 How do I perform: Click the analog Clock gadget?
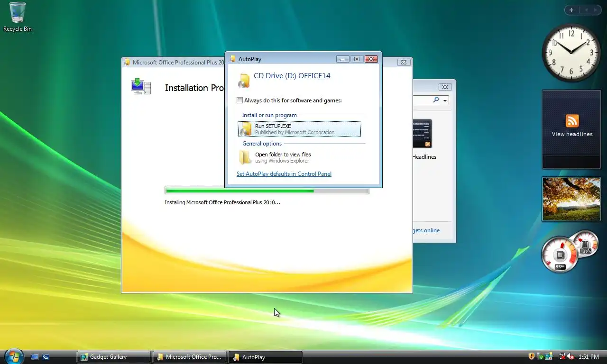[571, 53]
